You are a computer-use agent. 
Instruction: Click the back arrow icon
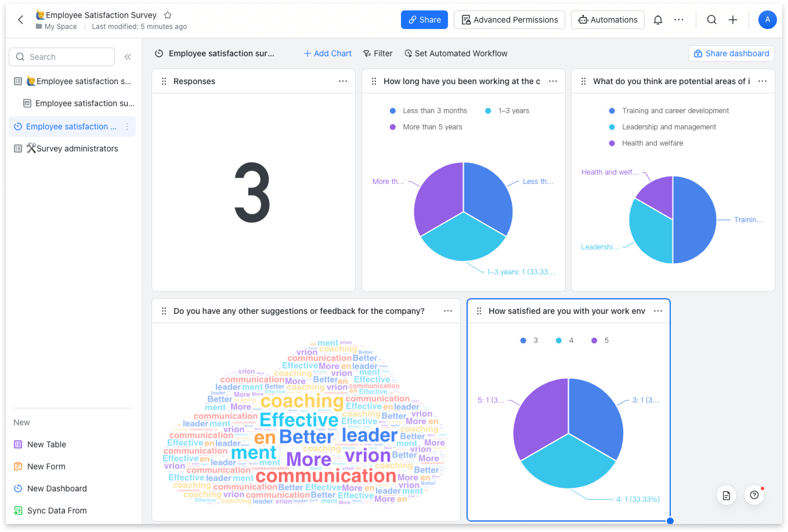pyautogui.click(x=21, y=20)
